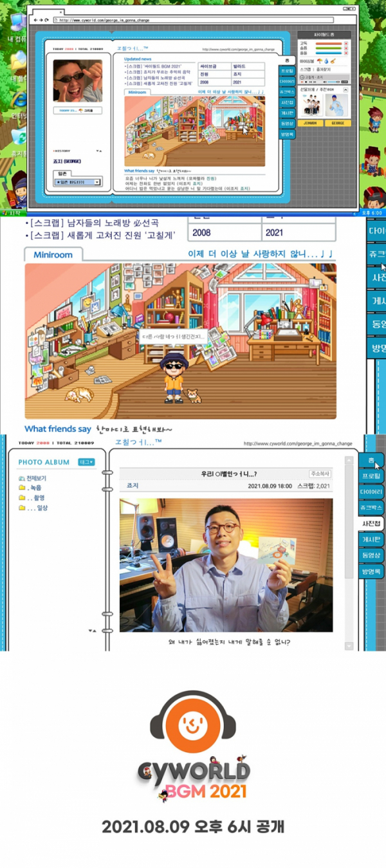The height and width of the screenshot is (868, 386).
Task: Open the 게시판 tab in the photo album view
Action: tap(371, 539)
